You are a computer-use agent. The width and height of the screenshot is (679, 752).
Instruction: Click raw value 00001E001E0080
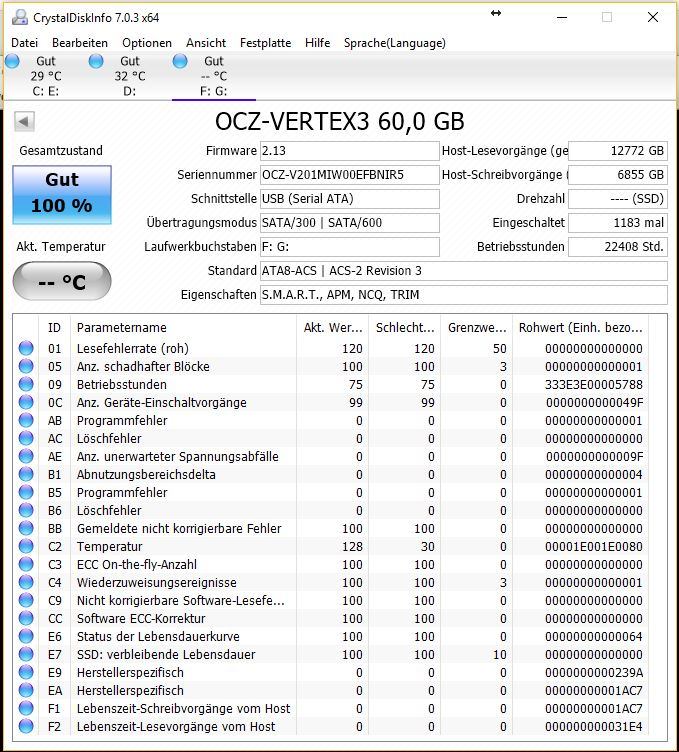[x=594, y=546]
